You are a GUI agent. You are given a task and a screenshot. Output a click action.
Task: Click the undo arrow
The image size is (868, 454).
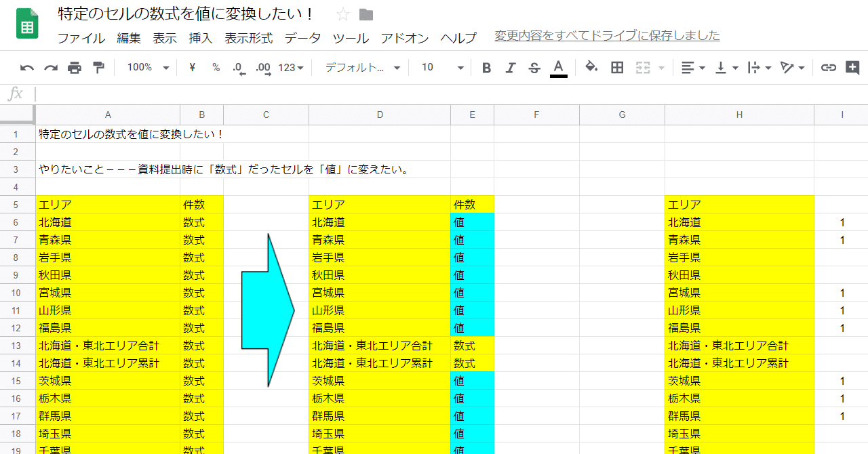coord(27,67)
